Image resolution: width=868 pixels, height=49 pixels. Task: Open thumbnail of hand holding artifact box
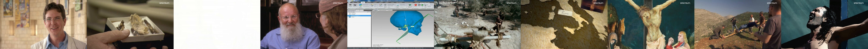[x=130, y=24]
